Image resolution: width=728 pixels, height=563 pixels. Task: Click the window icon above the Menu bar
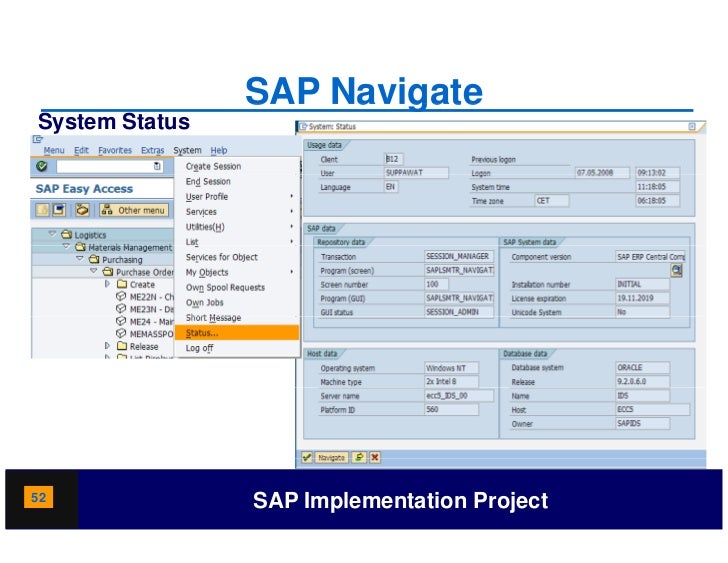click(x=38, y=139)
